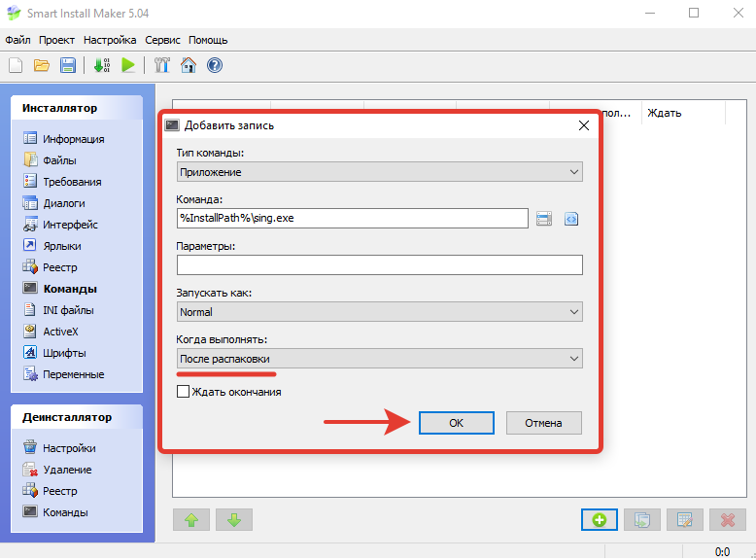Open the Настройка menu
Viewport: 756px width, 560px height.
pos(110,40)
